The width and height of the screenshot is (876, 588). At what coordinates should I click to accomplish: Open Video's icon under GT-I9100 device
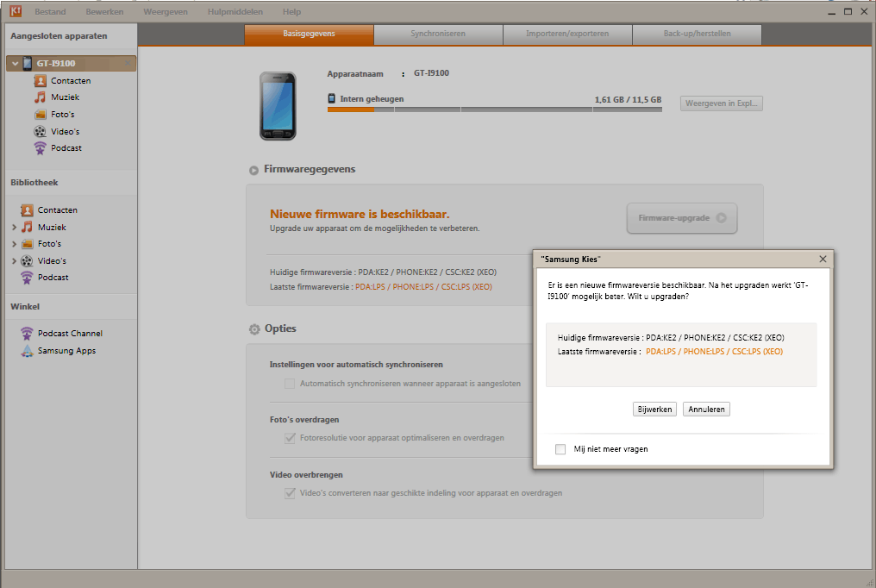point(41,131)
